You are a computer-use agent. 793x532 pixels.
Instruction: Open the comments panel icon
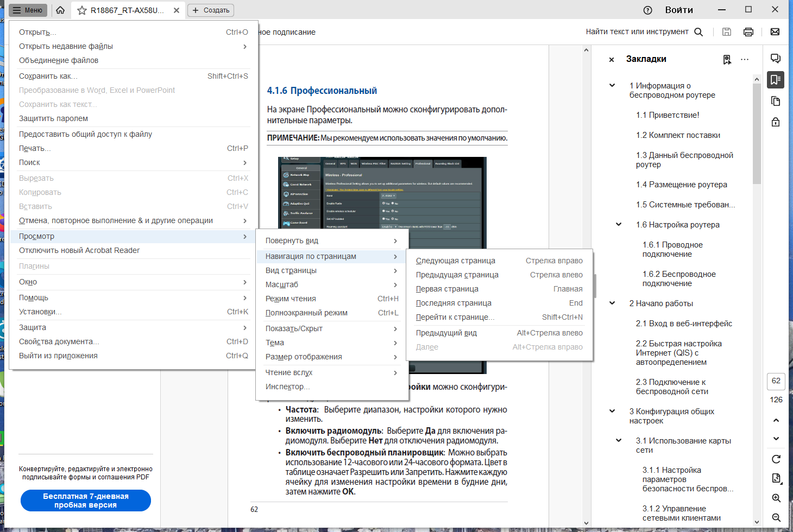point(776,59)
